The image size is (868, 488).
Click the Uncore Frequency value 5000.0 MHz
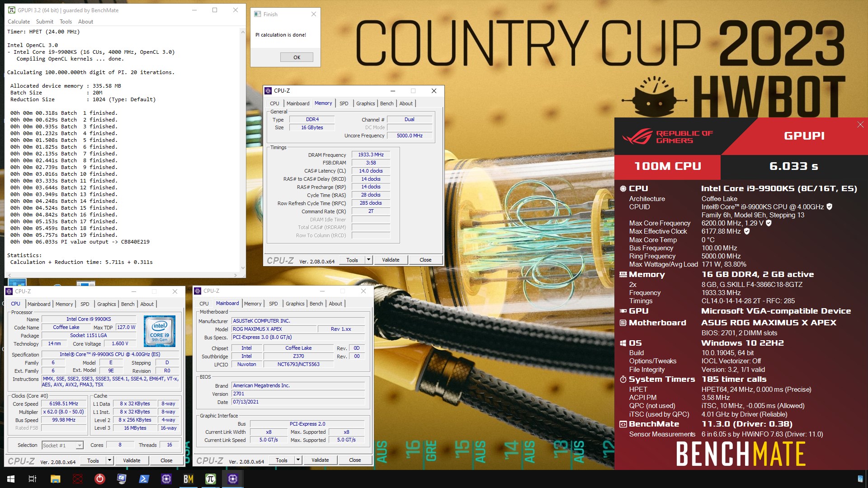[x=410, y=136]
